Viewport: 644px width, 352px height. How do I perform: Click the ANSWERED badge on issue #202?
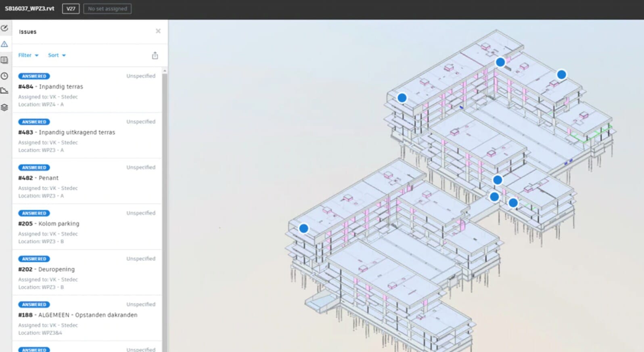(34, 259)
